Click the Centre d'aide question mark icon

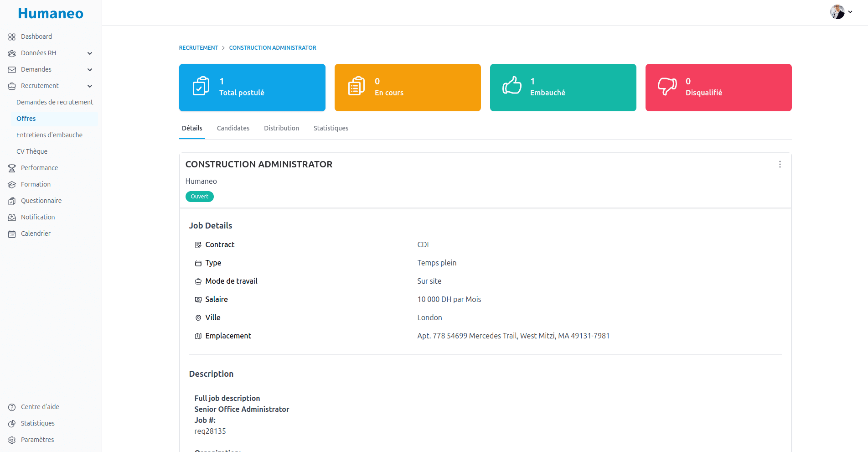[12, 407]
